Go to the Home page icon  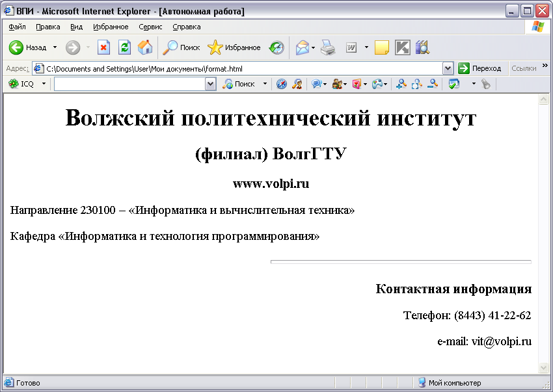[x=145, y=47]
